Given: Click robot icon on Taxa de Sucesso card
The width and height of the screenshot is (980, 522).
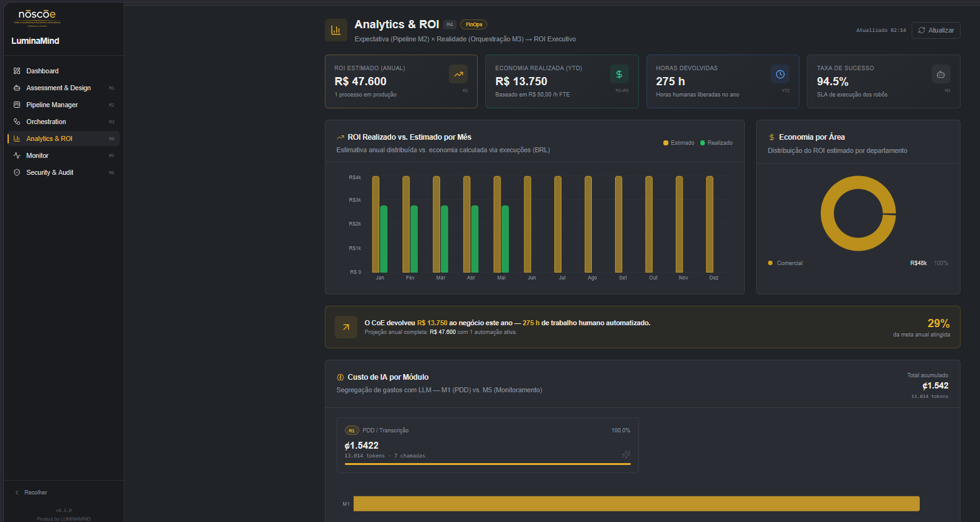Looking at the screenshot, I should (940, 74).
